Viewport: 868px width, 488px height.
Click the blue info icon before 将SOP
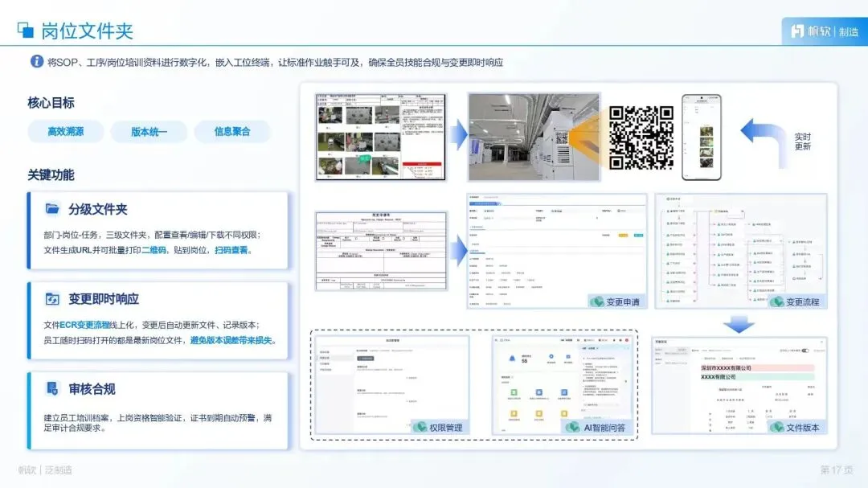37,61
